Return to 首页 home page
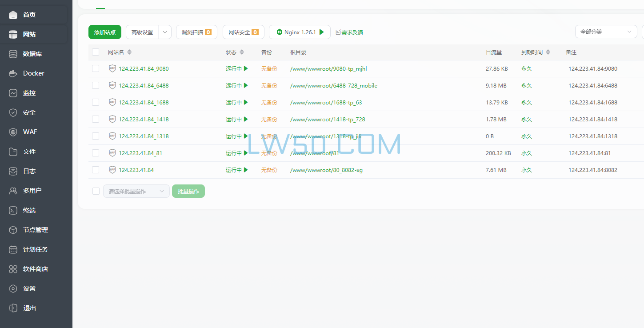Screen dimensions: 644x328 tap(30, 14)
